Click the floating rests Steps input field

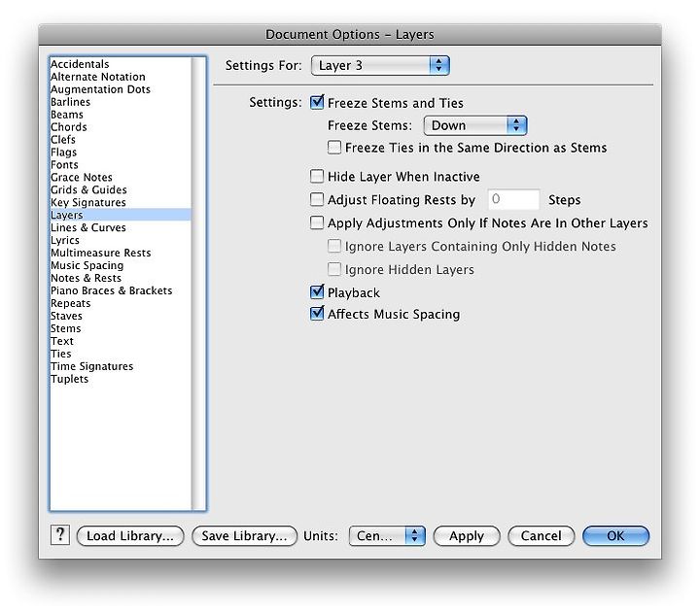click(513, 199)
